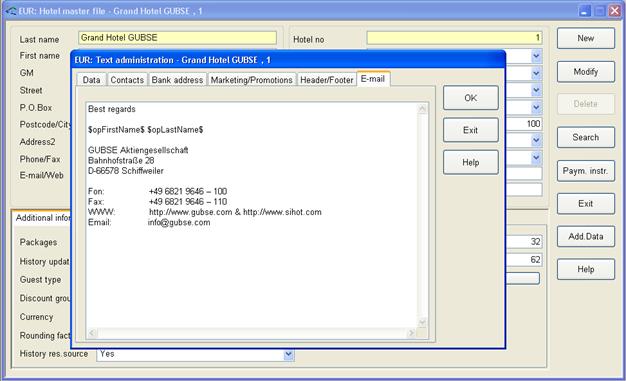Minimize the Hotel master file window
This screenshot has width=626, height=381.
[x=585, y=11]
